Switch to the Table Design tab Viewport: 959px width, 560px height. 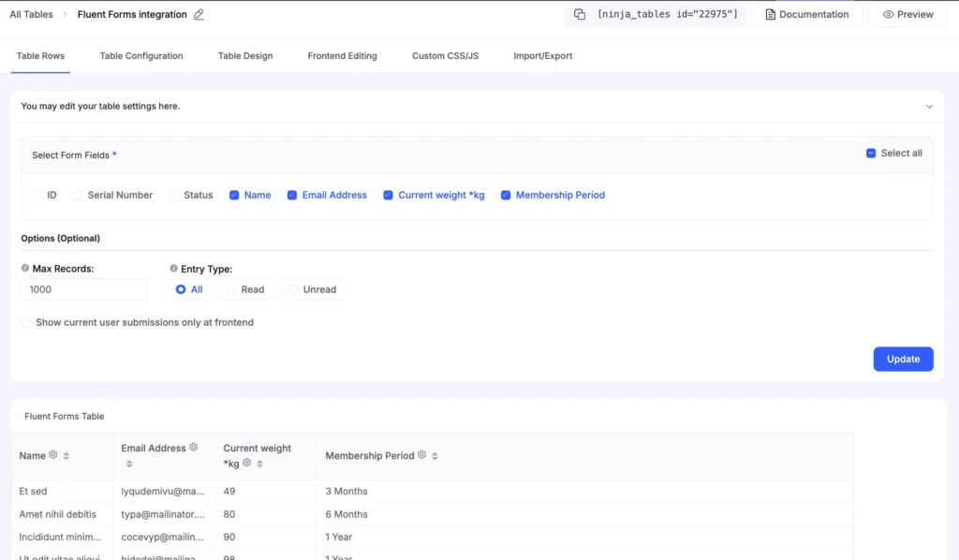[244, 56]
